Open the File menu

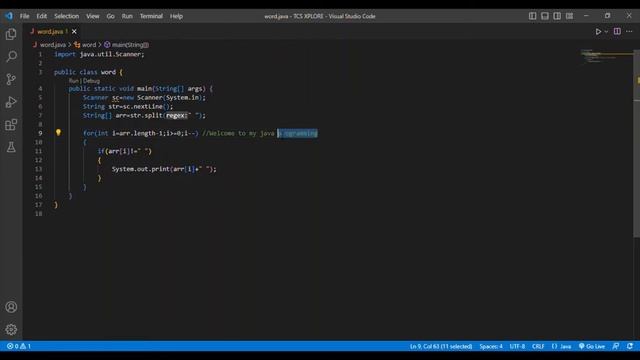click(24, 16)
